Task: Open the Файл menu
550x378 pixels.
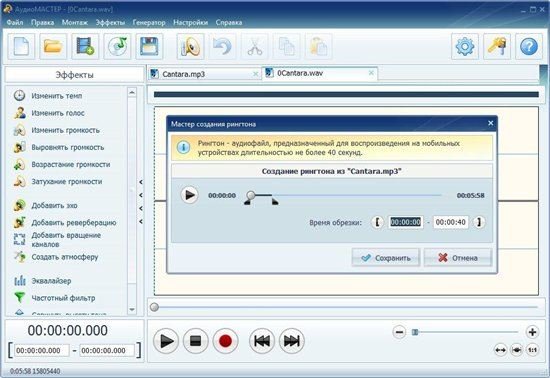Action: (x=15, y=22)
